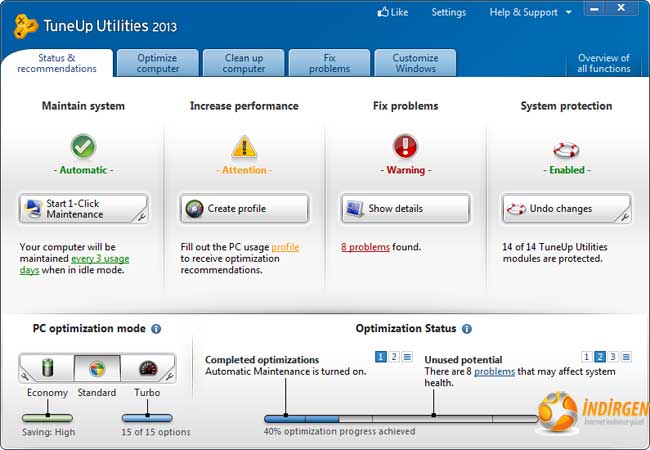The width and height of the screenshot is (650, 450).
Task: Minimize the TuneUp Utilities window
Action: (594, 8)
